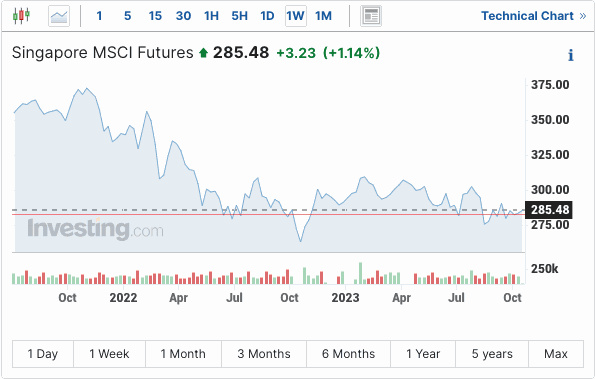Click the blue info icon

tap(570, 55)
